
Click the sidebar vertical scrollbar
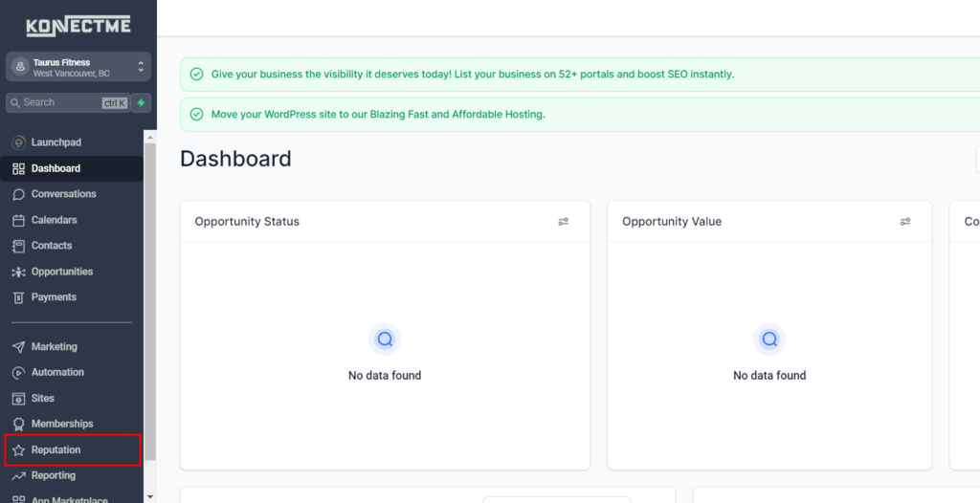point(149,287)
